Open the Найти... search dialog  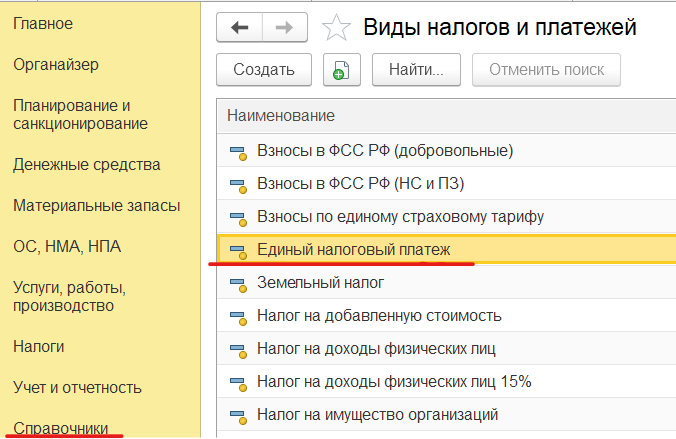point(416,70)
